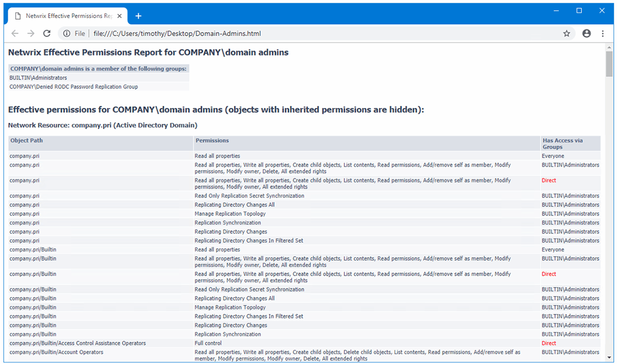Select the red Direct entry for company.pri
Image resolution: width=617 pixels, height=364 pixels.
click(549, 180)
